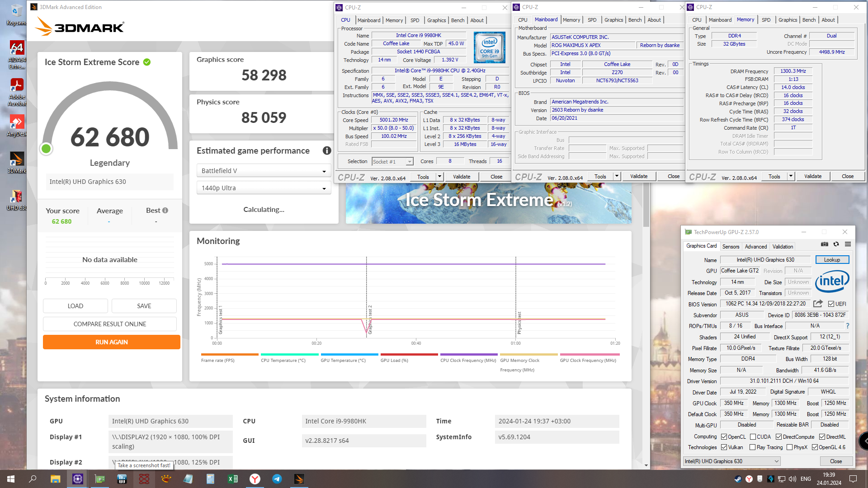Open the estimated game performance info icon

[327, 151]
